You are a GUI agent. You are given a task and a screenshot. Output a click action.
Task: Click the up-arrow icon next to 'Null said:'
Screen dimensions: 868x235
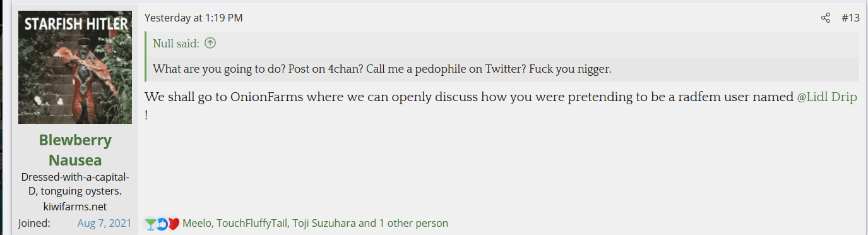[210, 44]
